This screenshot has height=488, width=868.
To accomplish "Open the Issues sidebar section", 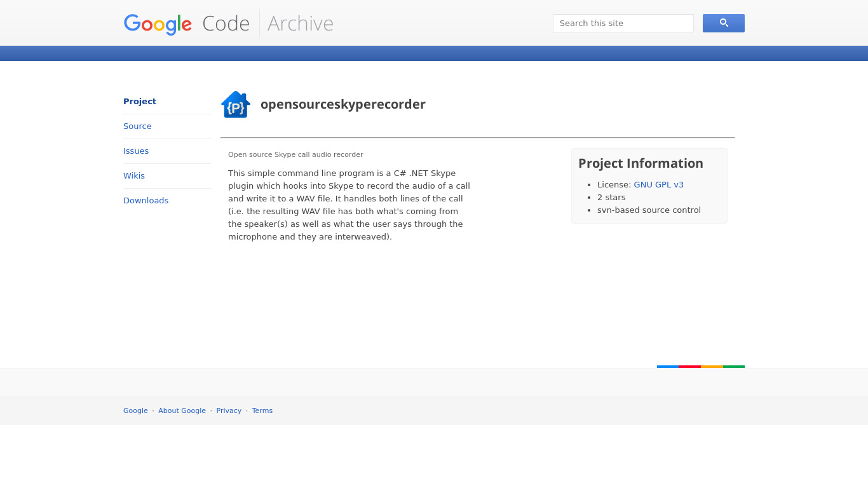I will click(x=136, y=151).
